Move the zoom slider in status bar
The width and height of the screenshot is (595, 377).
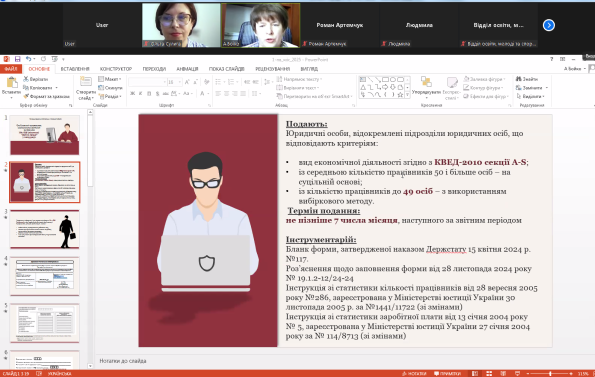[x=550, y=374]
